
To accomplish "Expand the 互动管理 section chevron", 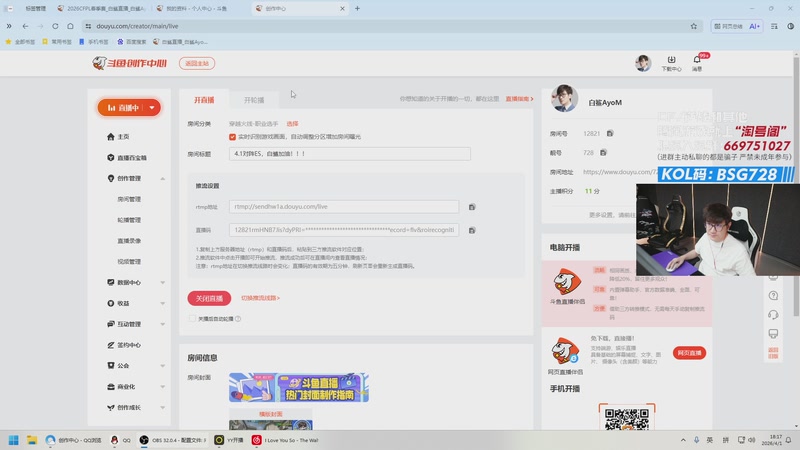I will point(162,324).
